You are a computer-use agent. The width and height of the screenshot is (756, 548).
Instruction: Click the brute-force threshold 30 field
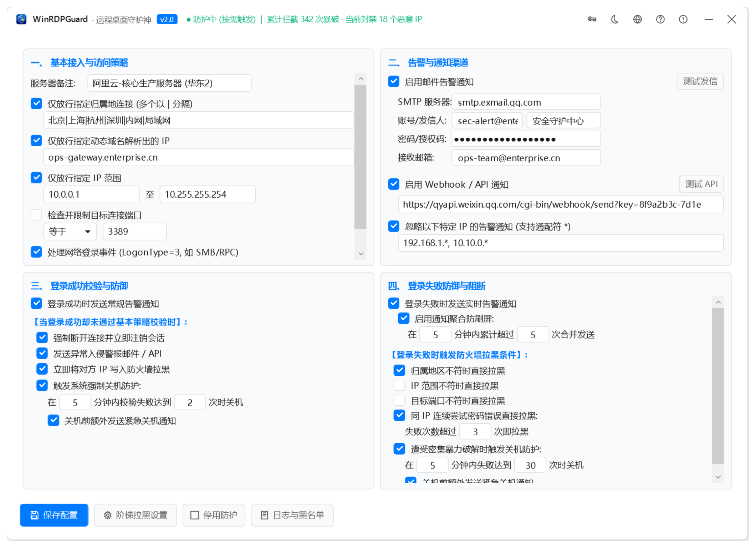click(x=530, y=465)
